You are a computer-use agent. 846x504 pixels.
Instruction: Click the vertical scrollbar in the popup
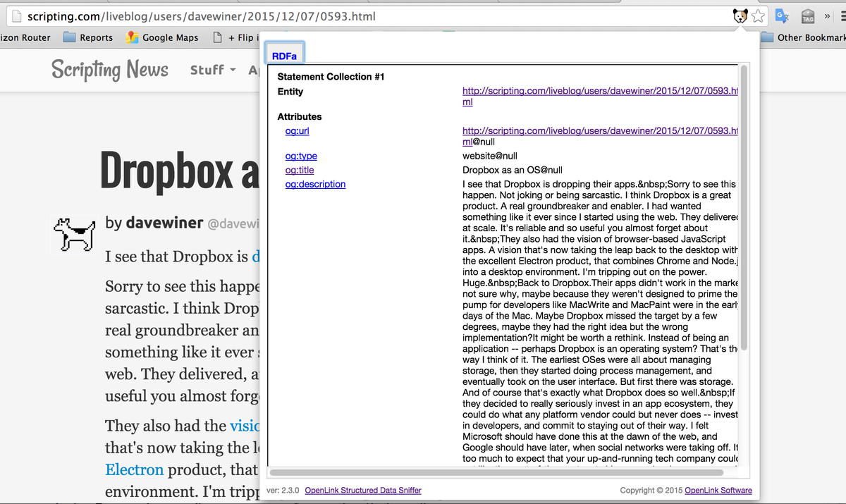(x=743, y=207)
